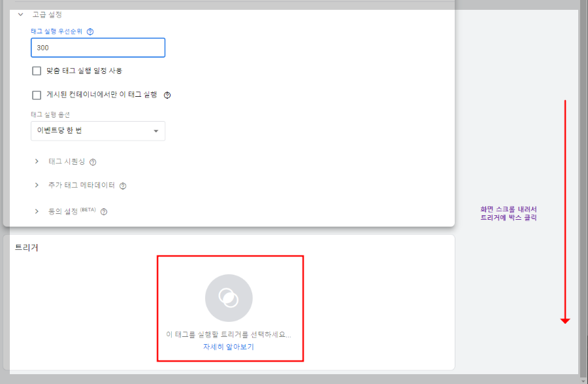The width and height of the screenshot is (588, 384).
Task: Enable the 맞춤 태그 실행 일정 사용 checkbox
Action: tap(37, 71)
